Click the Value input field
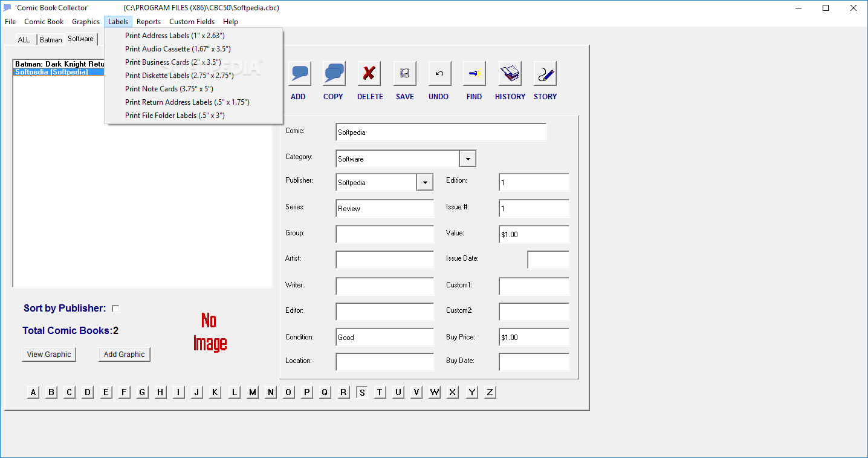This screenshot has width=868, height=458. click(534, 235)
